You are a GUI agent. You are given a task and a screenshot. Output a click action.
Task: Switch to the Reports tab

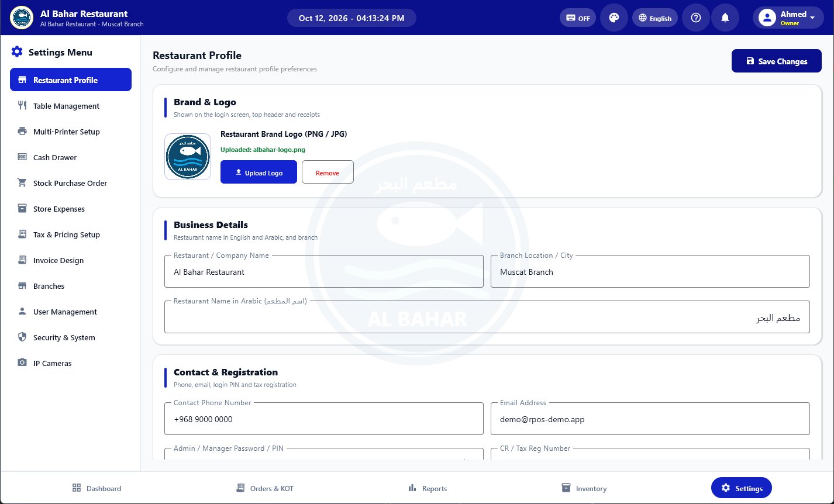[x=428, y=488]
